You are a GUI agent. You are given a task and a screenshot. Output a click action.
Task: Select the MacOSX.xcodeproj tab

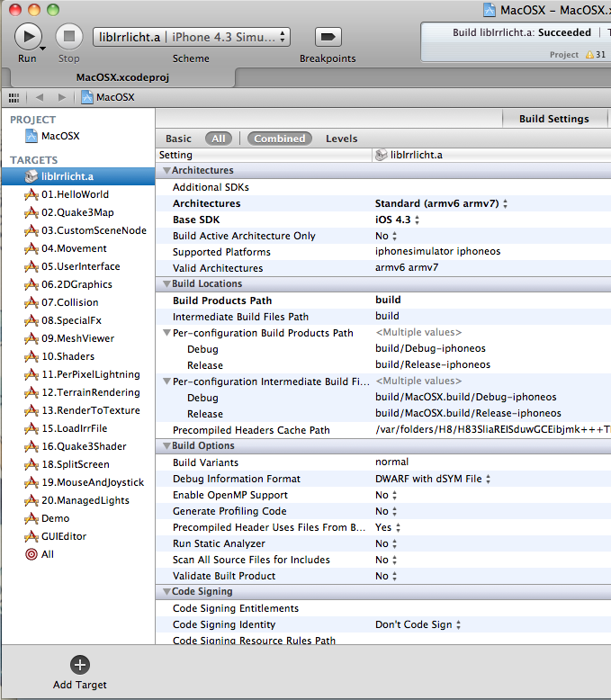122,77
